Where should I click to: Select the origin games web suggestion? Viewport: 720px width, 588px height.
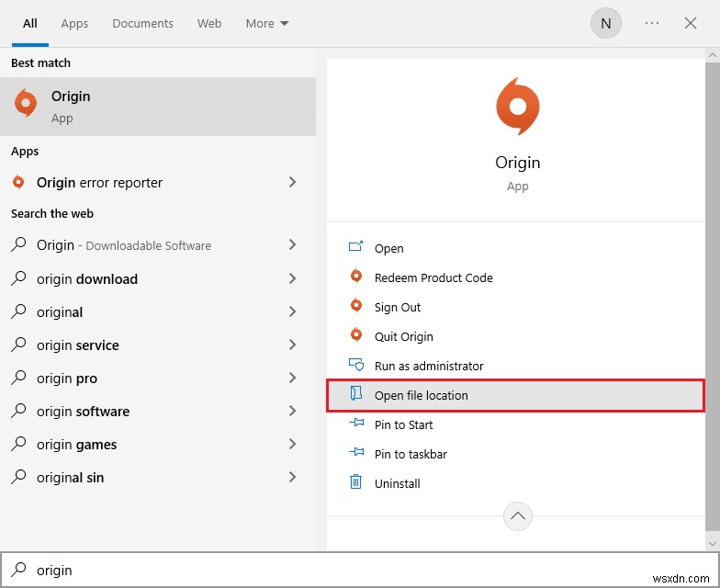(x=77, y=445)
